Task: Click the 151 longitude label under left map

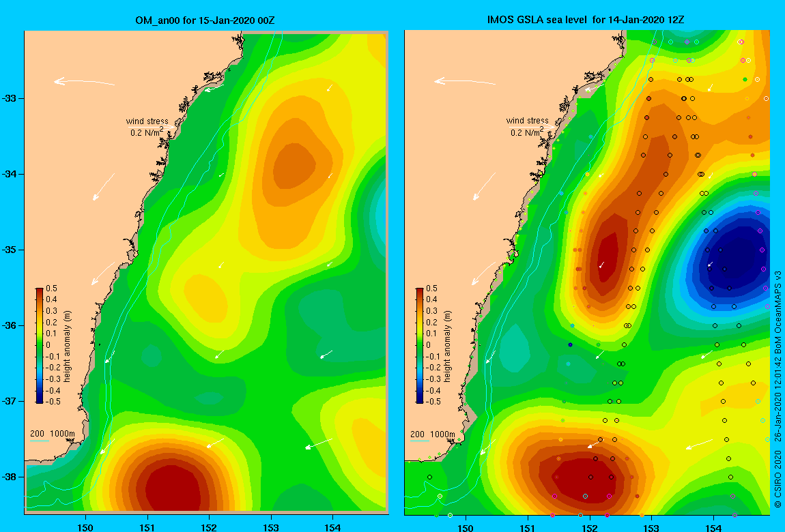Action: pyautogui.click(x=147, y=527)
